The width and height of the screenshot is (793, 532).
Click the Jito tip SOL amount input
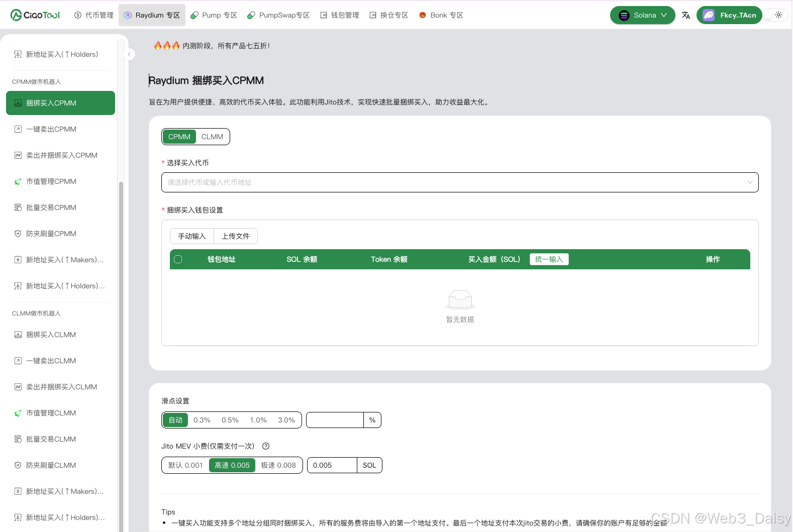tap(332, 465)
